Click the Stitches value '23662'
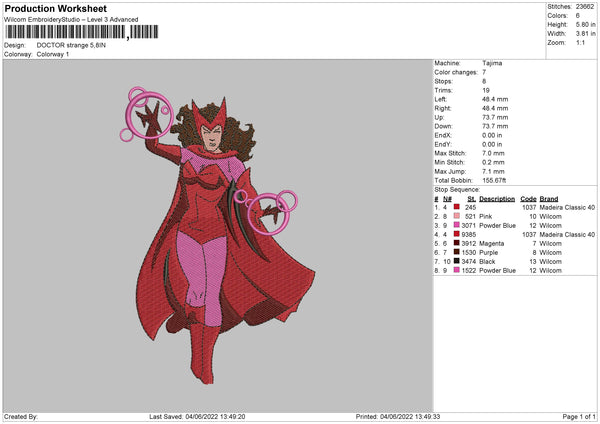 (x=585, y=7)
